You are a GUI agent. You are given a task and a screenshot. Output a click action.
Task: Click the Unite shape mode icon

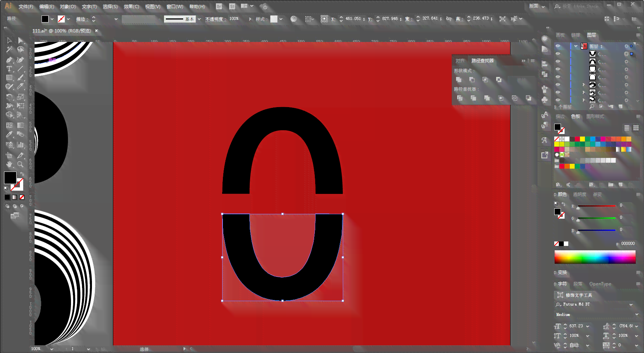point(459,80)
